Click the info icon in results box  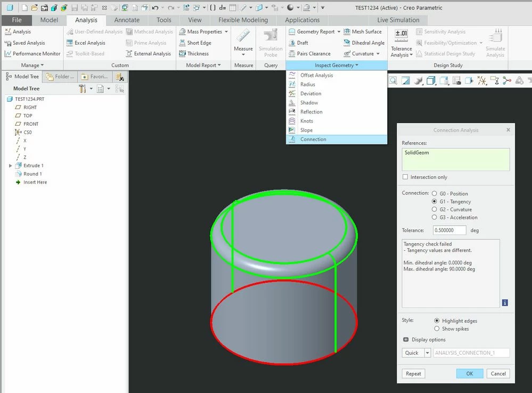(505, 302)
